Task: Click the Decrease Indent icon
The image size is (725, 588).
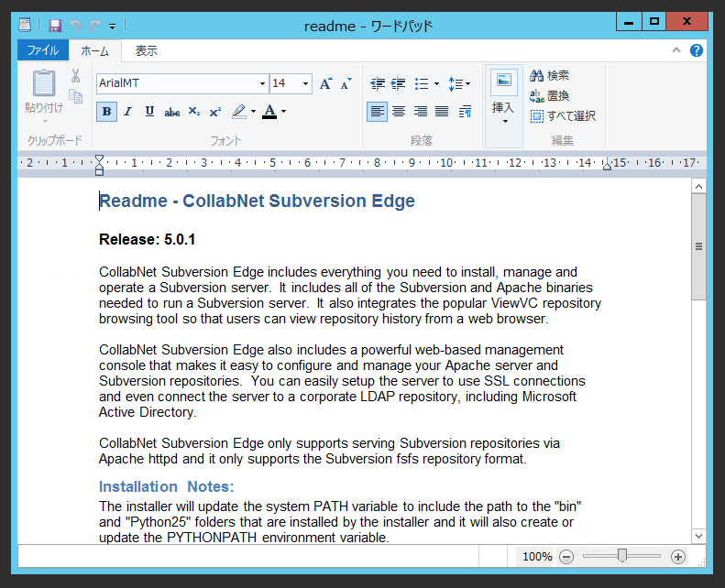Action: (x=378, y=83)
